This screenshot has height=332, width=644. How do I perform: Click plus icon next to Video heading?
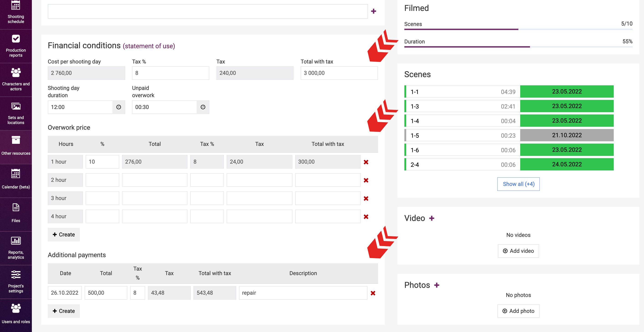[431, 218]
